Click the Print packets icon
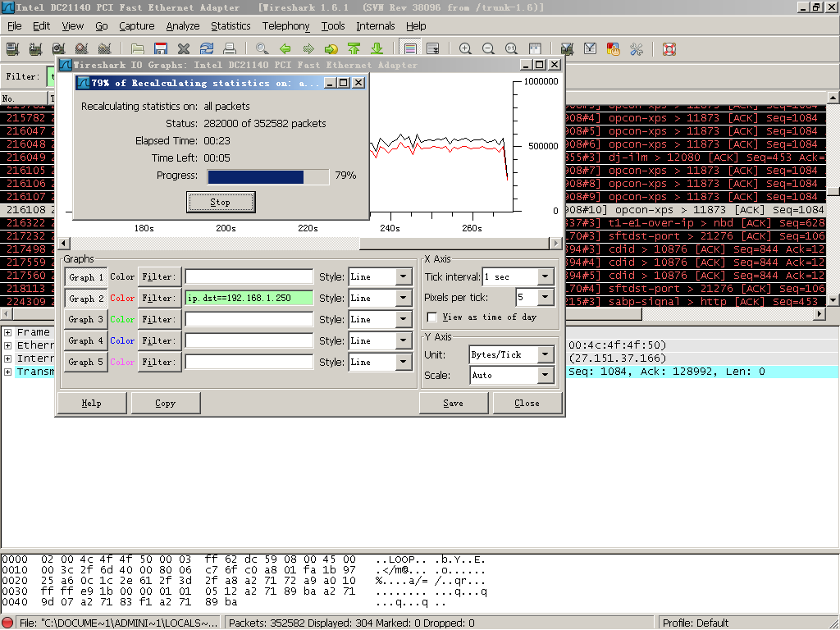Viewport: 840px width, 630px height. 230,49
